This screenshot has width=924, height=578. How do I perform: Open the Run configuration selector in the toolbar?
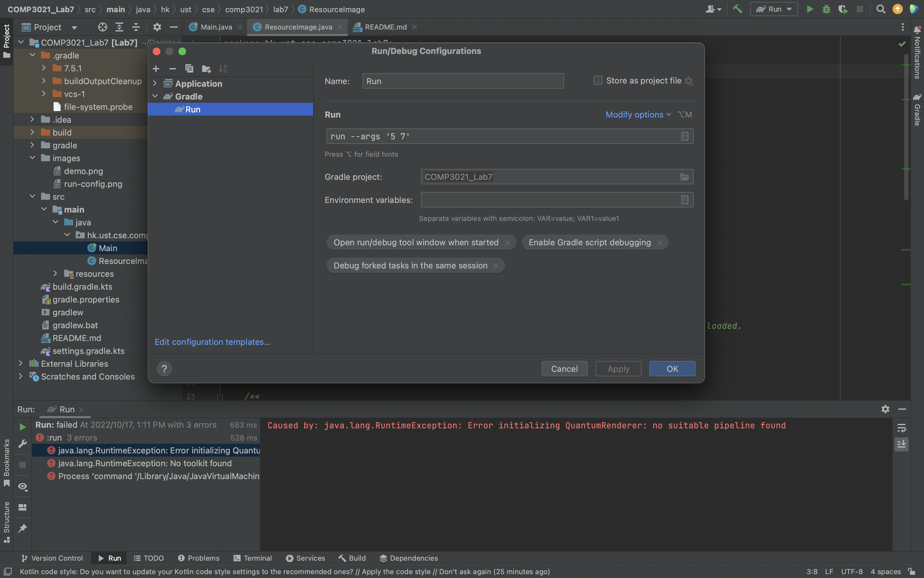point(774,9)
